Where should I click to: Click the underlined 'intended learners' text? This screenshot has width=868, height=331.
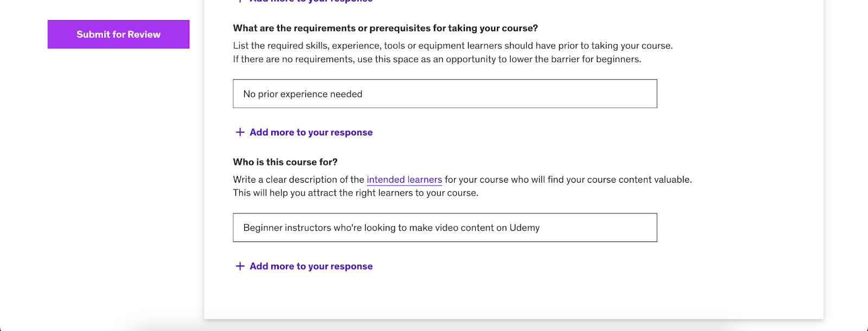click(x=404, y=179)
